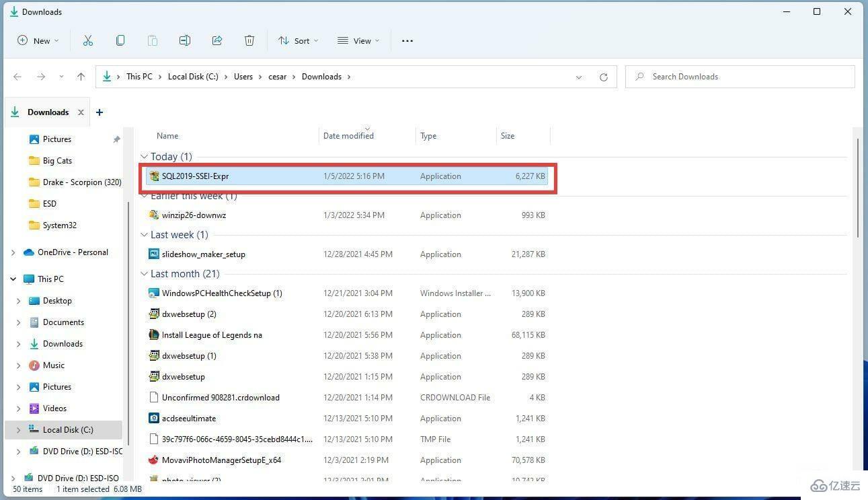This screenshot has width=868, height=500.
Task: Open Big Cats folder in sidebar
Action: tap(57, 161)
